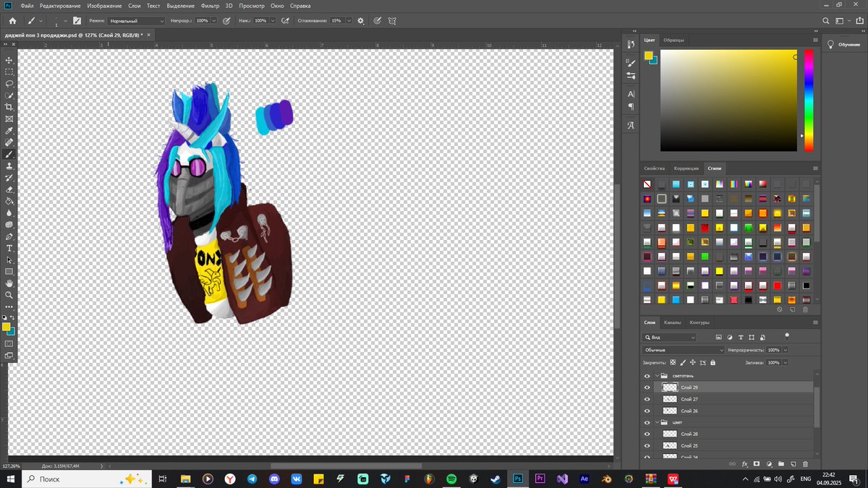The image size is (868, 488).
Task: Select the Hand tool
Action: click(9, 283)
